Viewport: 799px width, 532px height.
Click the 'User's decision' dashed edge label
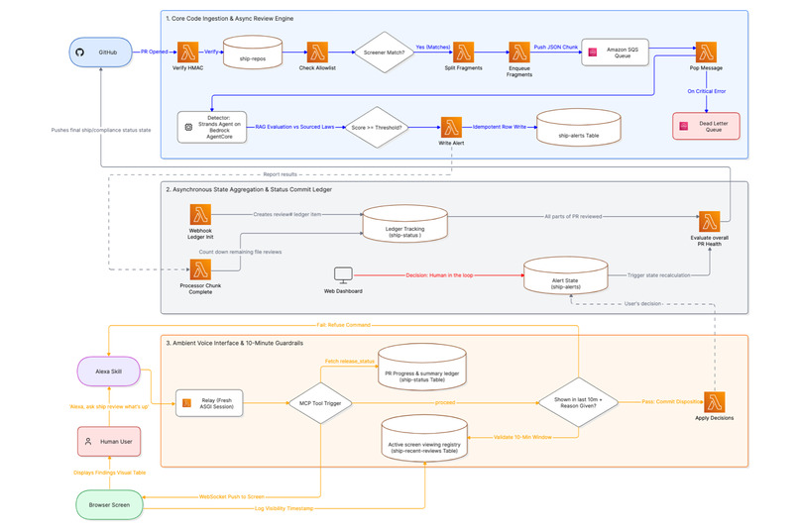click(642, 304)
